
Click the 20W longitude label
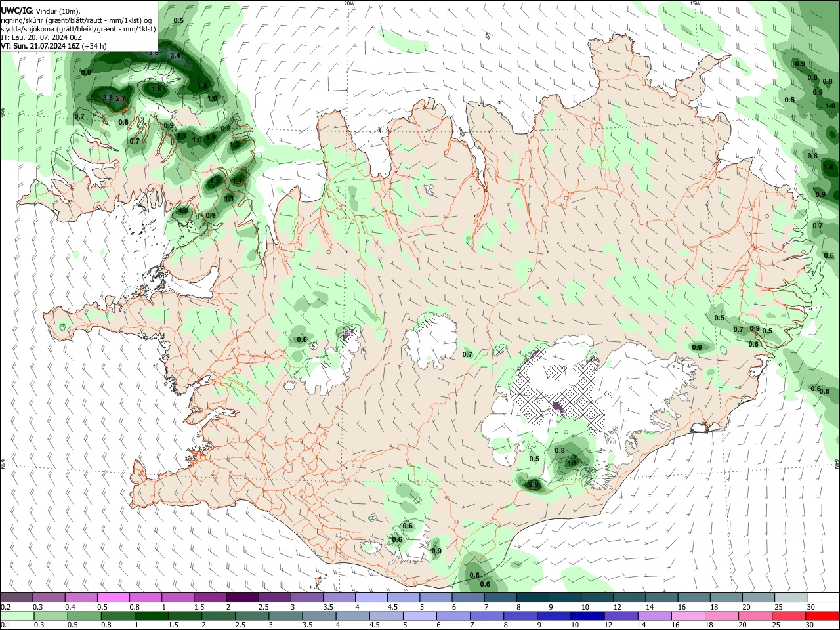coord(349,3)
